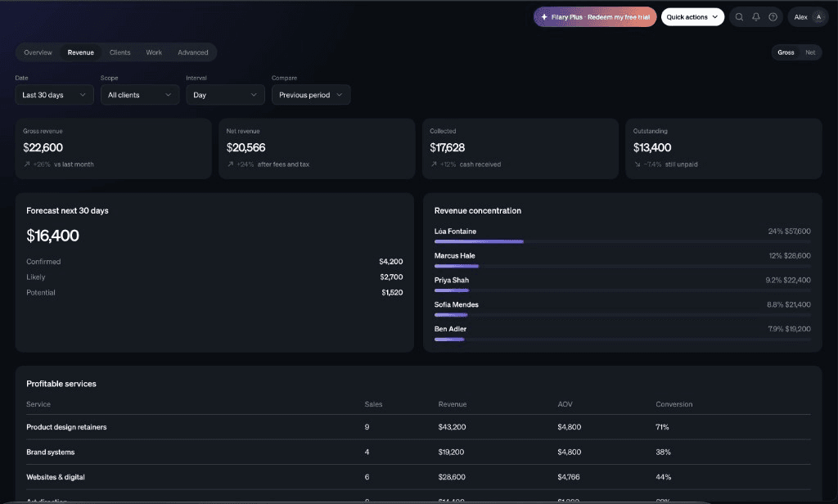The image size is (838, 504).
Task: Click the trend arrow icon under Collected
Action: coord(434,164)
